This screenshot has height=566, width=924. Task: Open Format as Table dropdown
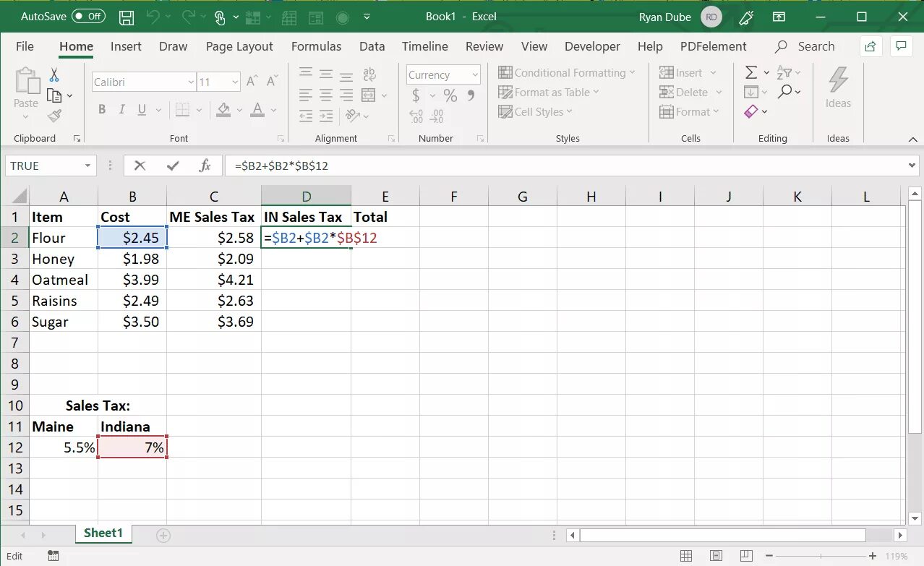click(x=549, y=92)
